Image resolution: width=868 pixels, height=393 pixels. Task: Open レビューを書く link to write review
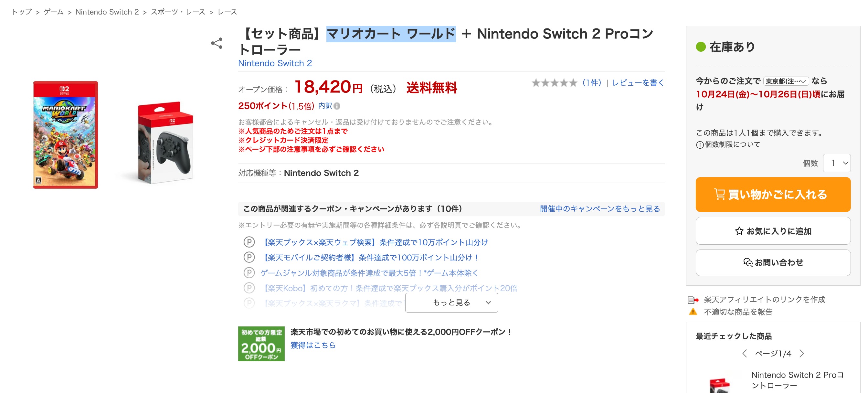point(638,83)
